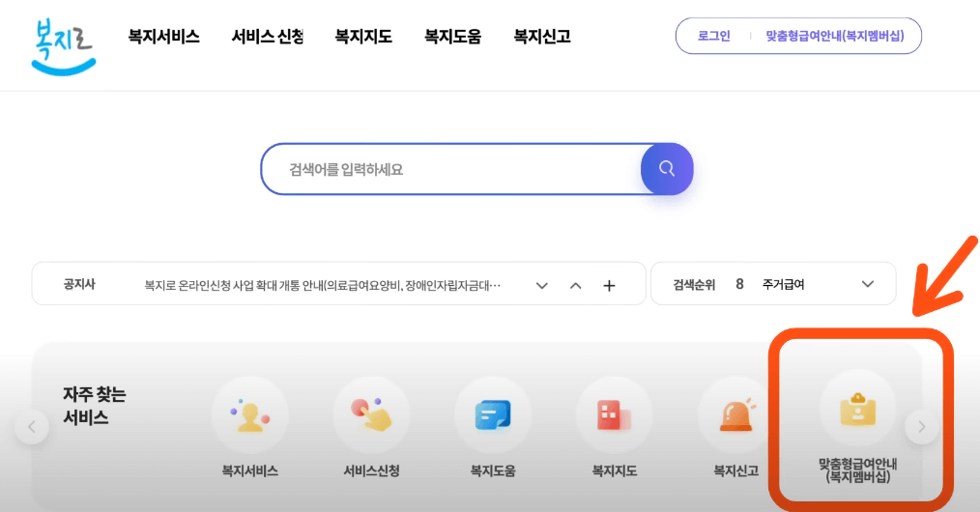This screenshot has width=980, height=512.
Task: Open the 복지도움 top menu
Action: (452, 36)
